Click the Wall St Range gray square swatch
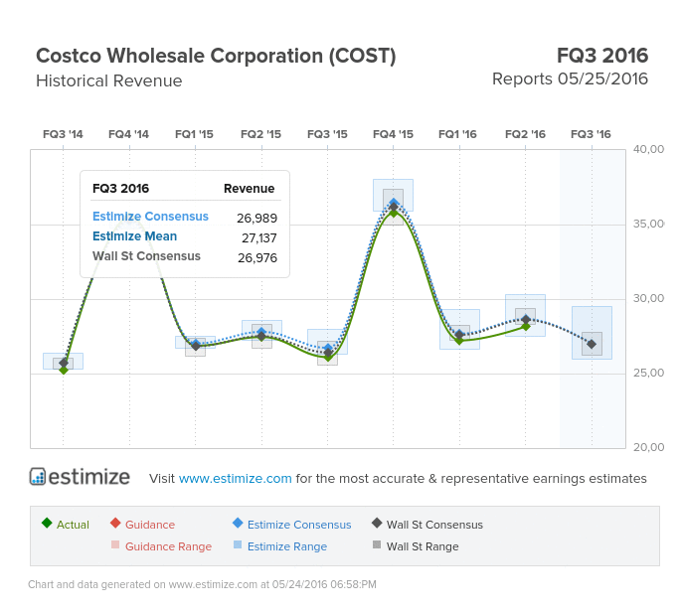 pyautogui.click(x=377, y=544)
